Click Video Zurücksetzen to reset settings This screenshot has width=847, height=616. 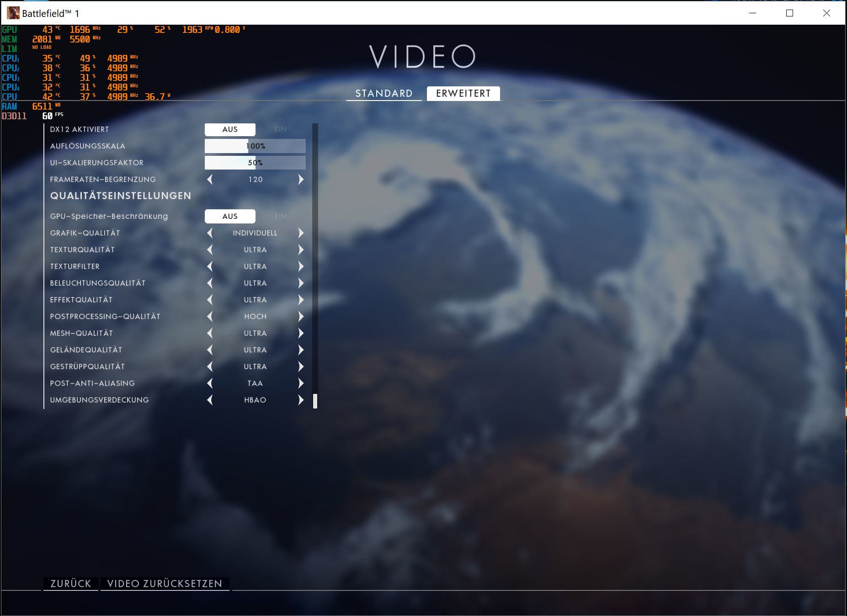(x=165, y=584)
